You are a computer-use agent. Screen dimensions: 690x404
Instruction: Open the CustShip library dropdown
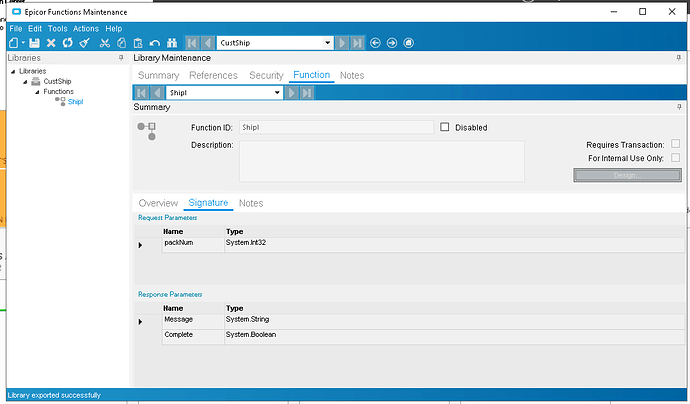pos(327,43)
